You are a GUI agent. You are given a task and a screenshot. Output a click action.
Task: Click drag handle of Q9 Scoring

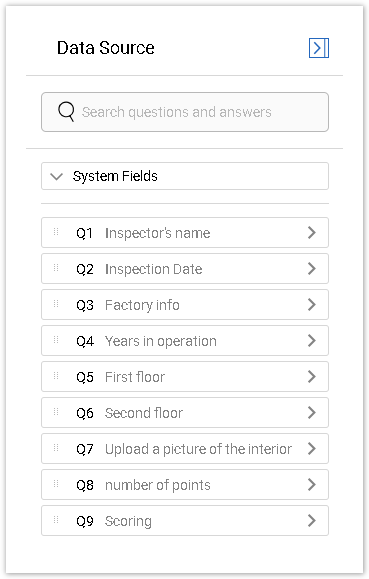point(56,520)
